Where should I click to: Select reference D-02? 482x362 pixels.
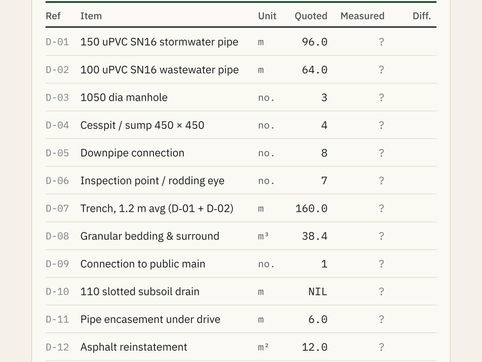57,70
